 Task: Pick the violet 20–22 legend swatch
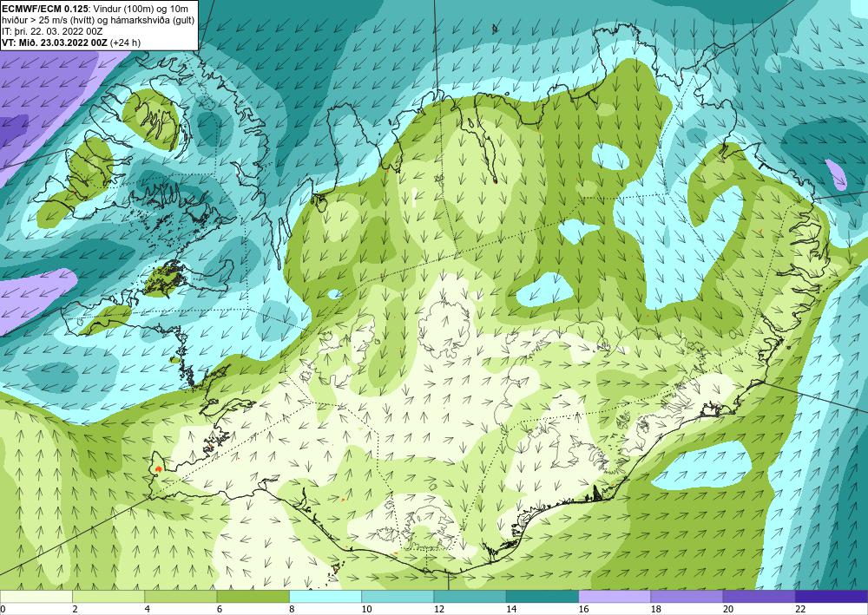click(759, 597)
